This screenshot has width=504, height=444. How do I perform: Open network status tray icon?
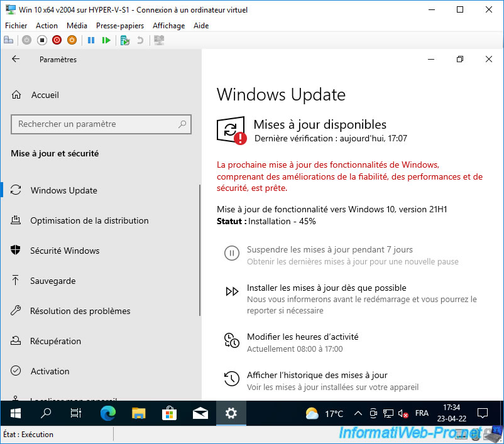(388, 413)
